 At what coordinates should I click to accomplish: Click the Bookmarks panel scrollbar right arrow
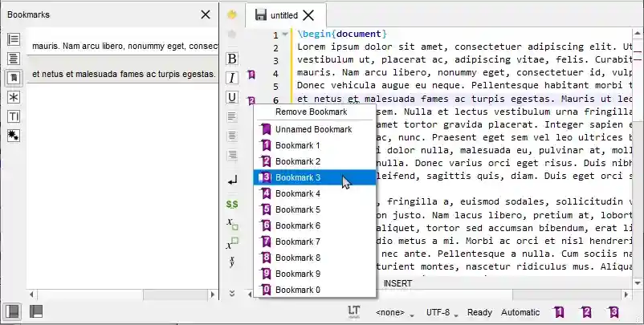pyautogui.click(x=212, y=295)
